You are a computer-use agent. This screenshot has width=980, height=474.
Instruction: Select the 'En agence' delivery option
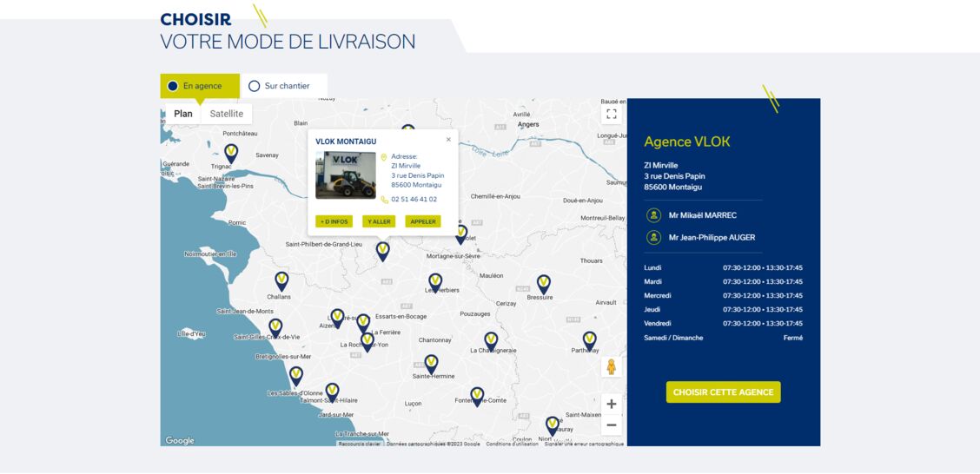tap(200, 86)
